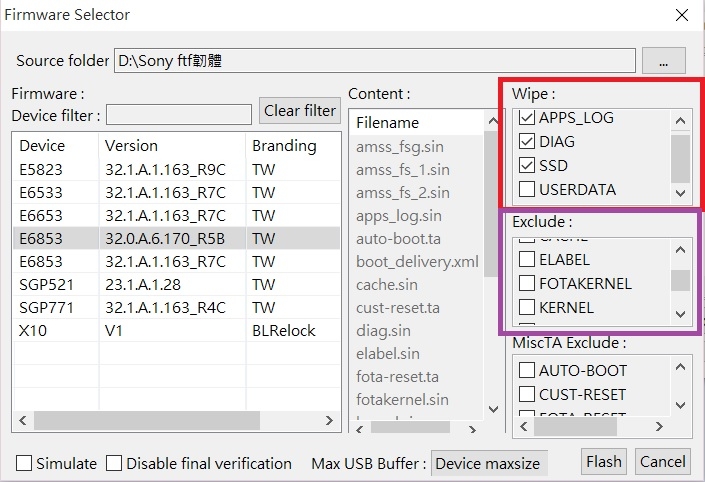
Task: Exclude FOTAKERNEL from flashing
Action: 527,283
